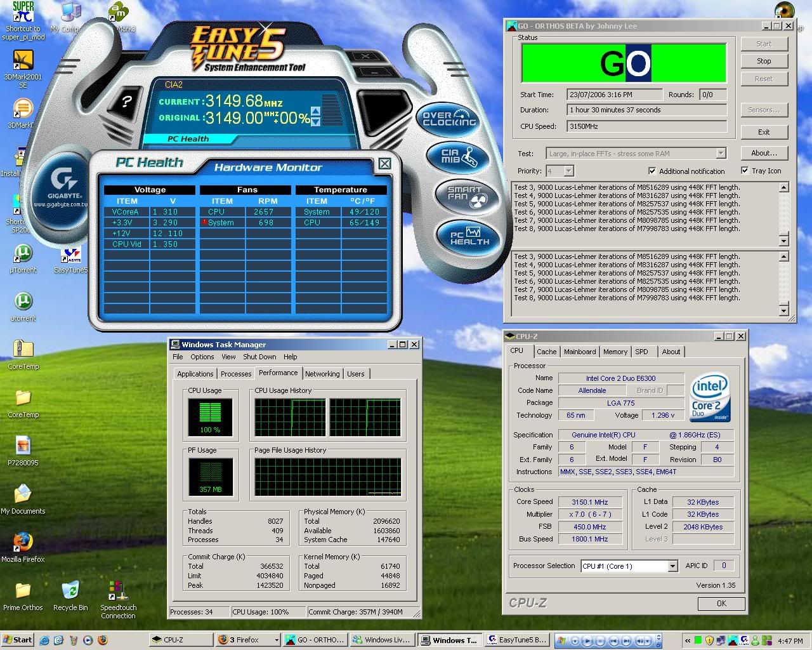Select the Speedtouch Connection shortcut
Viewport: 812px width, 650px height.
[118, 600]
